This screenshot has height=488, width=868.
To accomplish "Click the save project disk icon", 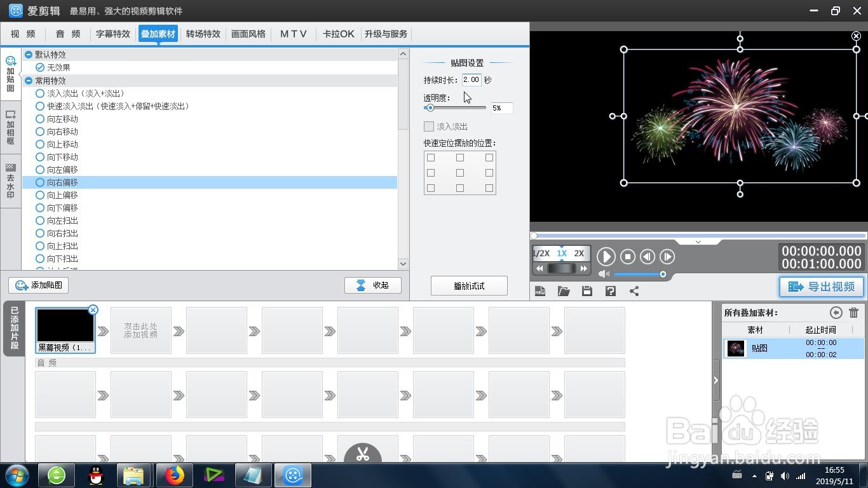I will pos(587,291).
